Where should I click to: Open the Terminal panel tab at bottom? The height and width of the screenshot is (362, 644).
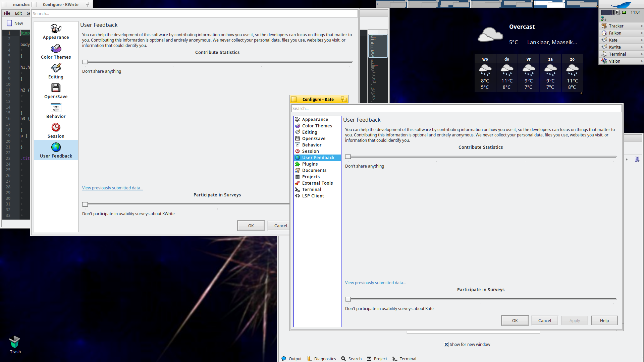[x=404, y=359]
